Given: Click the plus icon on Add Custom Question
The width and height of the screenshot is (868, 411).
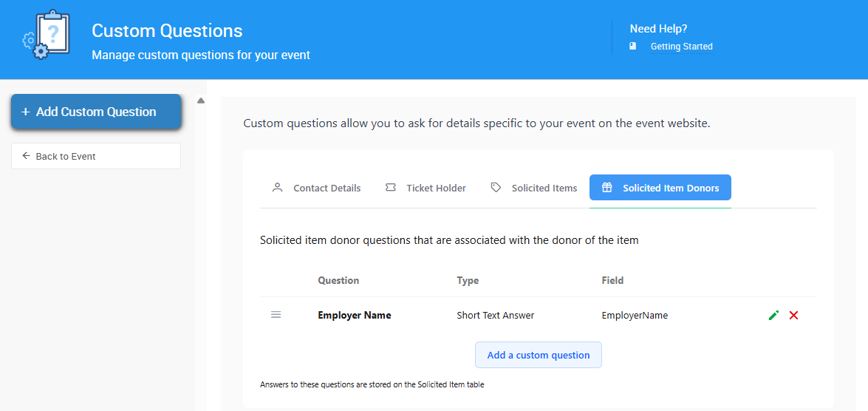Looking at the screenshot, I should pyautogui.click(x=25, y=112).
